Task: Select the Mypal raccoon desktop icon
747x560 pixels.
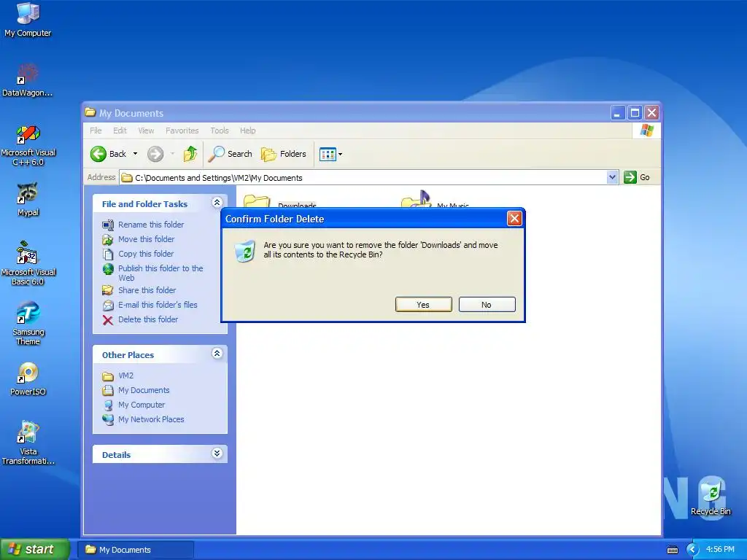Action: coord(28,199)
